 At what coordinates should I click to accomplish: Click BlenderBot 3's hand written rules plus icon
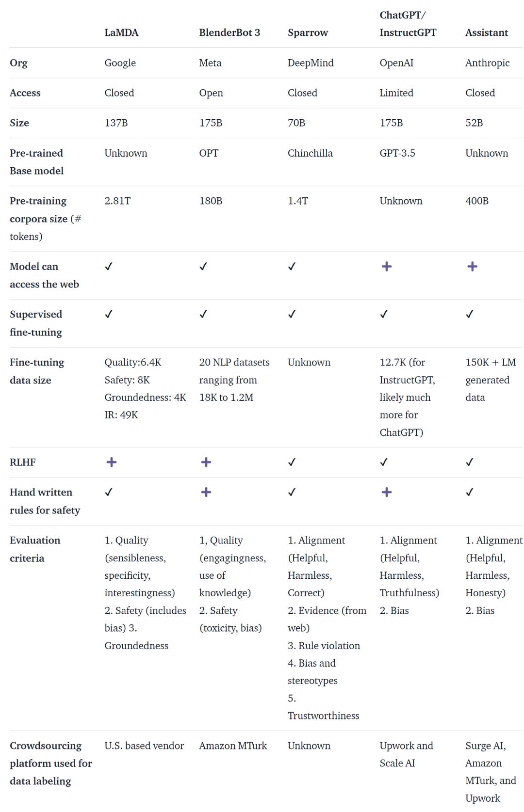206,492
